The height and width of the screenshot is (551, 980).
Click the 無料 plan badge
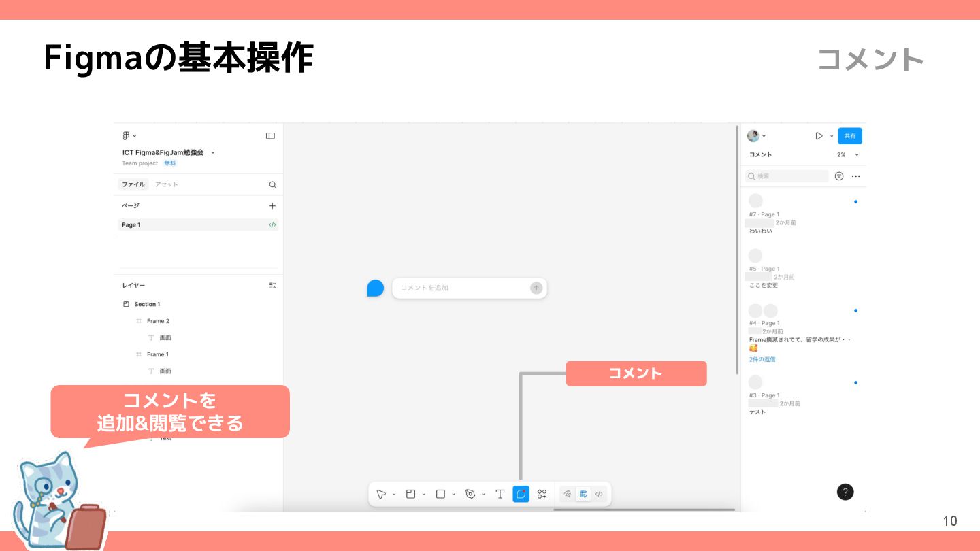click(169, 163)
